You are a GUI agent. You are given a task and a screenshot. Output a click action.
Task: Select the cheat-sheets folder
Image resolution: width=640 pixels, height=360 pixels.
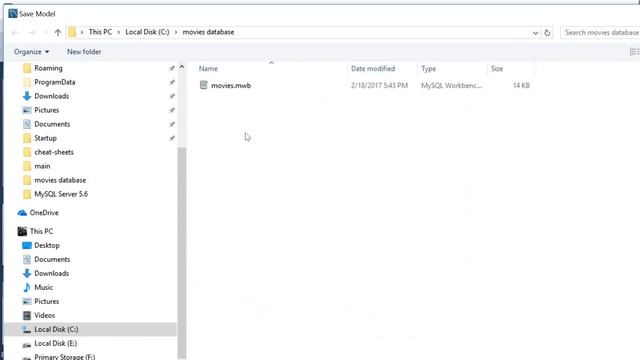pyautogui.click(x=54, y=152)
